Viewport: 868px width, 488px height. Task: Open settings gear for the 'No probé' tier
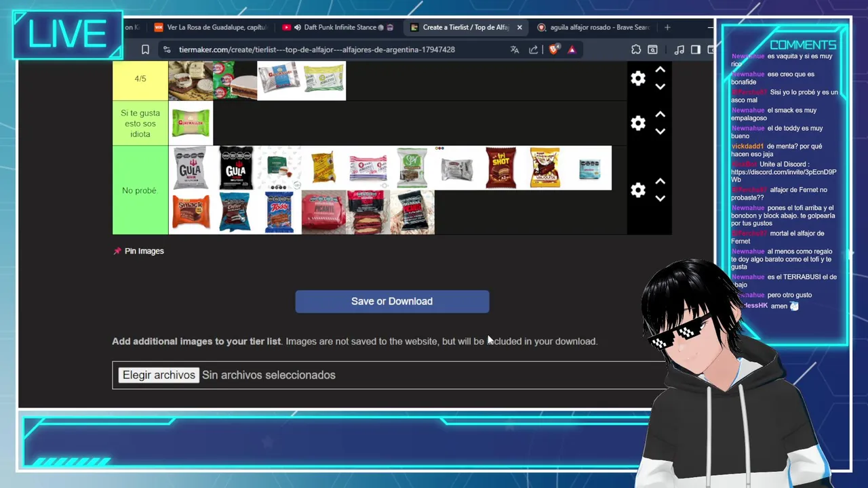point(638,190)
